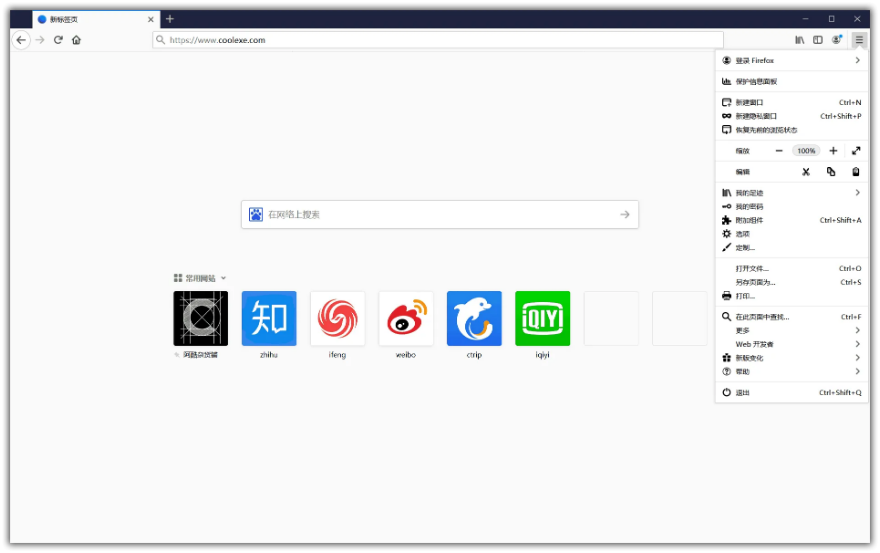This screenshot has height=553, width=880.
Task: Open the first black C-logo site tile
Action: [x=200, y=318]
